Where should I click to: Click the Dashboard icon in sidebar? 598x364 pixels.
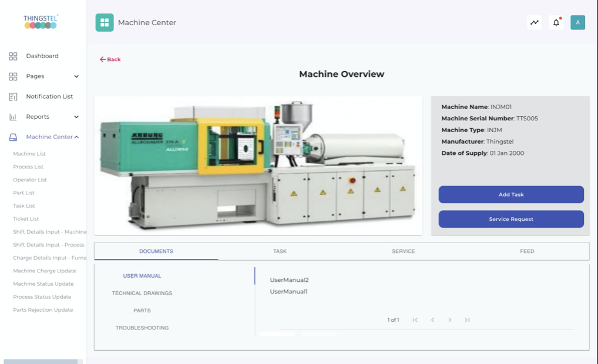(13, 56)
